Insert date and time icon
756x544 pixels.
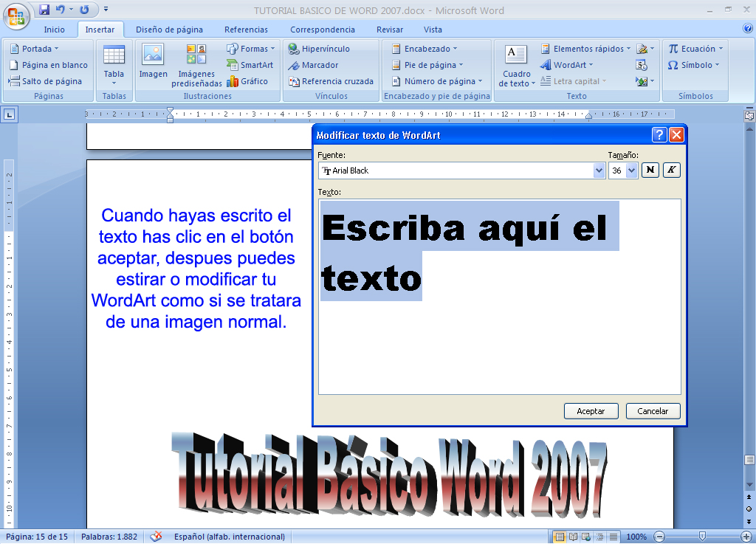pyautogui.click(x=642, y=65)
